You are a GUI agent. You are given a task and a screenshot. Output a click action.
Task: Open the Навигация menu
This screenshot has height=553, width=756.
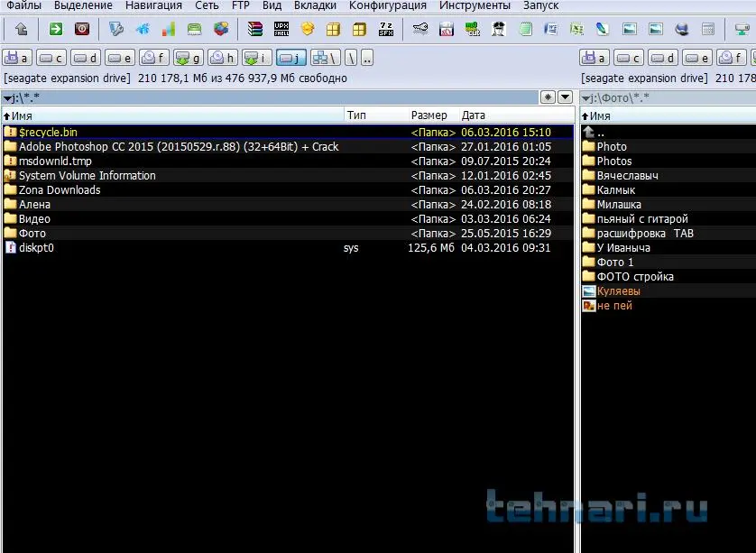[153, 5]
